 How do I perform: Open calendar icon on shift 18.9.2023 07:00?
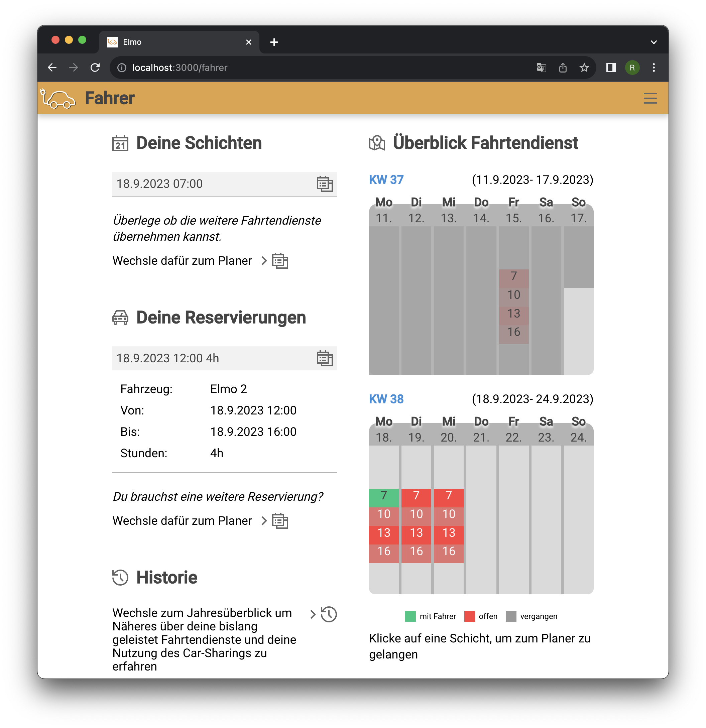pyautogui.click(x=325, y=184)
